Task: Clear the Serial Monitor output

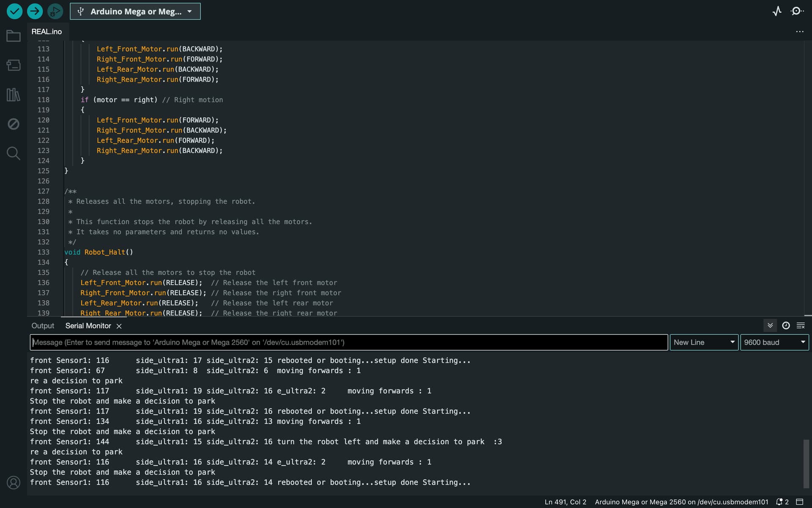Action: coord(801,326)
